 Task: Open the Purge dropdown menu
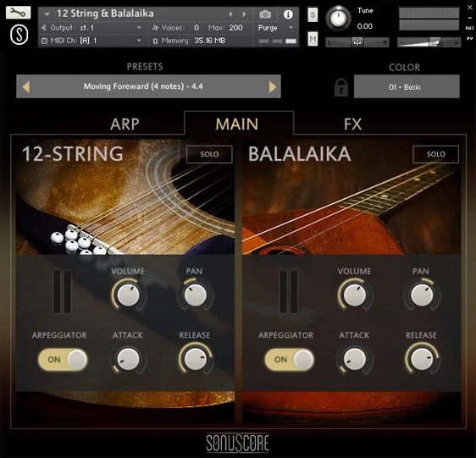[275, 28]
